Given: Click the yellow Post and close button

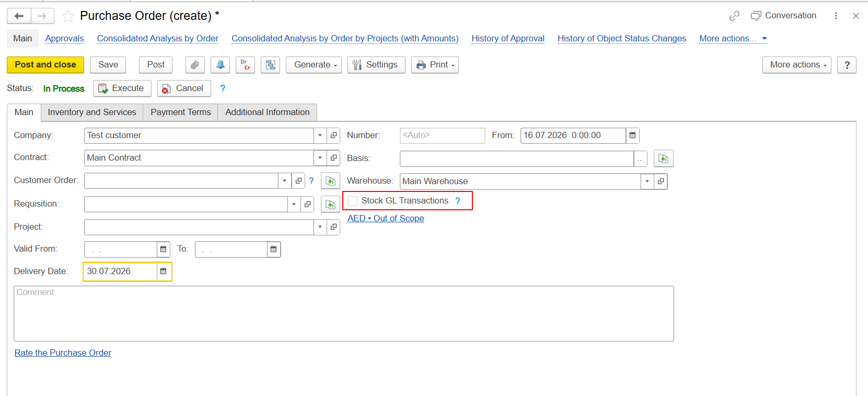Looking at the screenshot, I should pos(45,65).
